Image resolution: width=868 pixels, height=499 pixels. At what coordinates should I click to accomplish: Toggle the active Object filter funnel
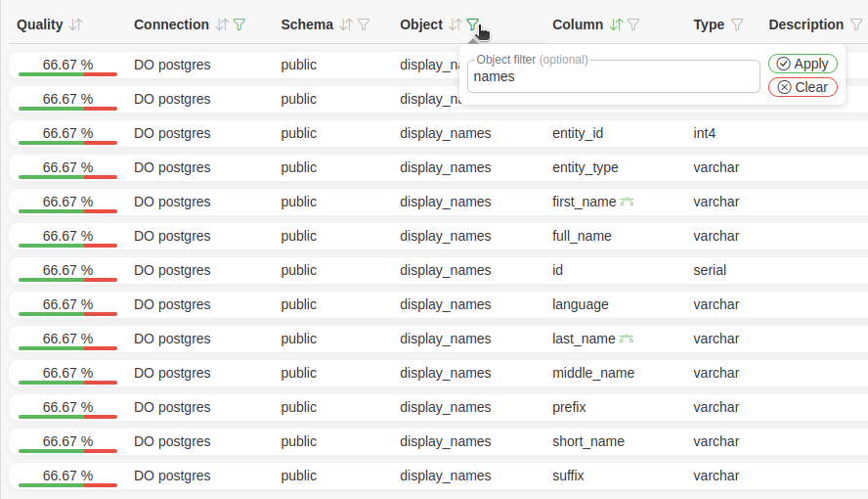point(473,24)
